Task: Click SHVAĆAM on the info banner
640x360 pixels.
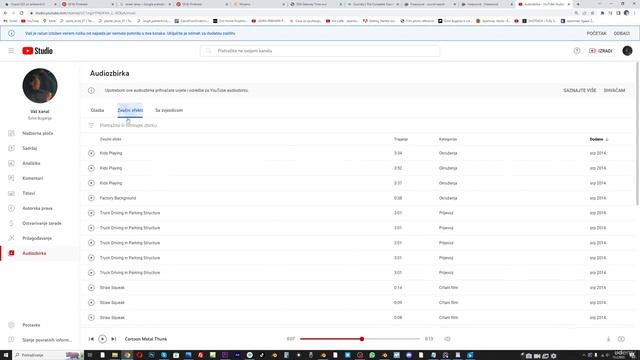Action: (614, 90)
